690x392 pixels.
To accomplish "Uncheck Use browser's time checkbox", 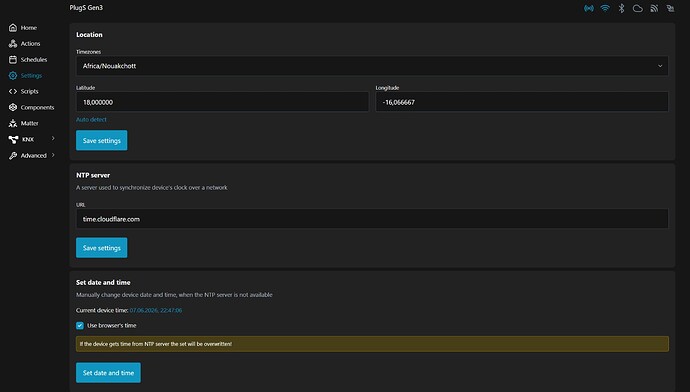I will (80, 326).
